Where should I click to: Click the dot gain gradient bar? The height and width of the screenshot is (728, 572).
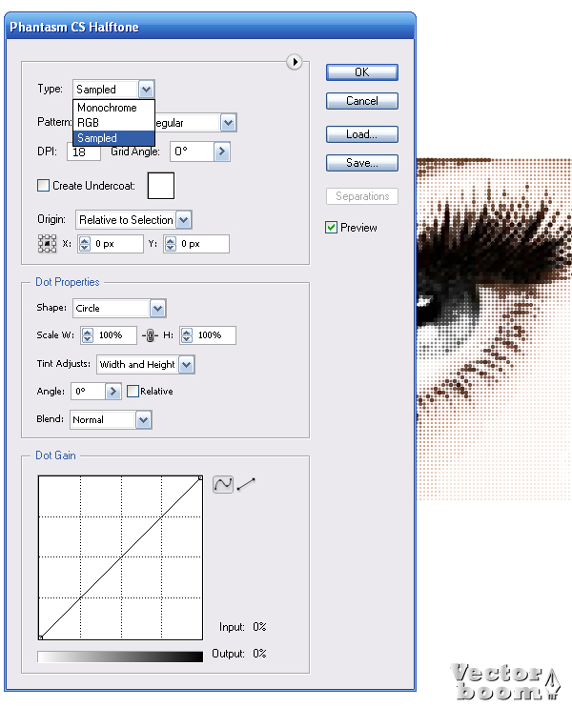coord(120,657)
